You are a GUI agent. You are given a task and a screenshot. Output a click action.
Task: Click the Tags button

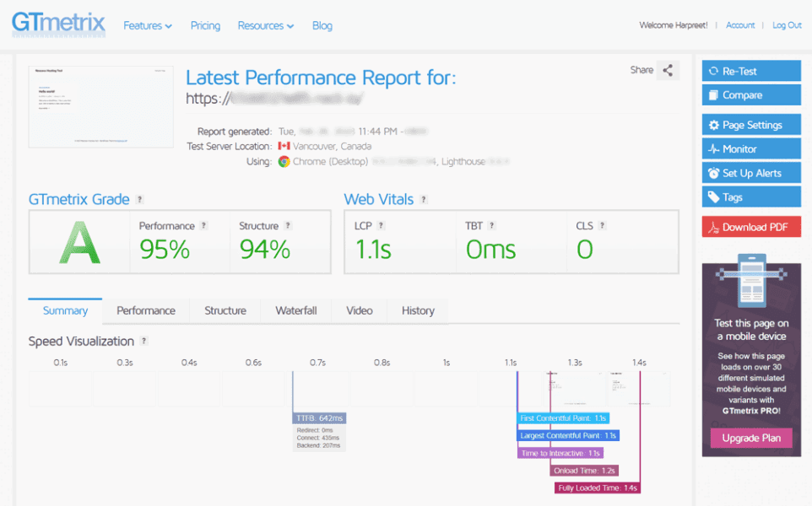(x=751, y=197)
